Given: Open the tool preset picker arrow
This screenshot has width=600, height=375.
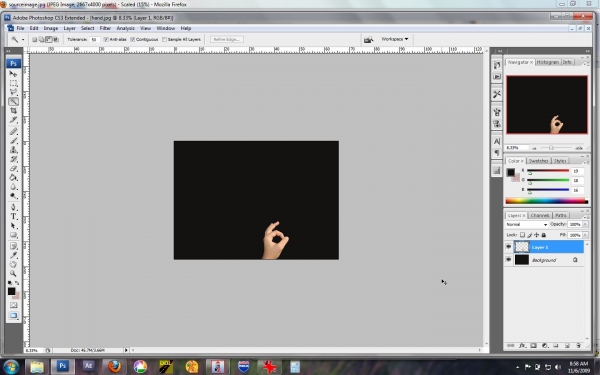Looking at the screenshot, I should (23, 39).
